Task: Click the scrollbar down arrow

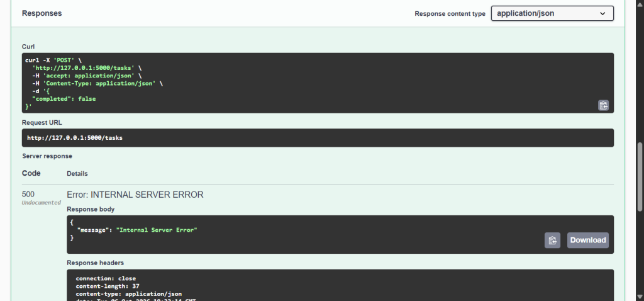Action: coord(640,297)
